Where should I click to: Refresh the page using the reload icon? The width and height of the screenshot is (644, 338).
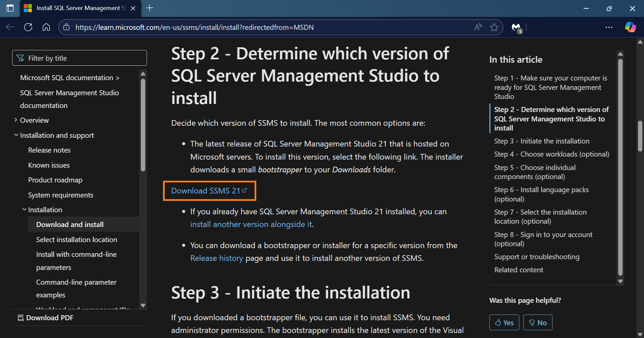point(28,27)
